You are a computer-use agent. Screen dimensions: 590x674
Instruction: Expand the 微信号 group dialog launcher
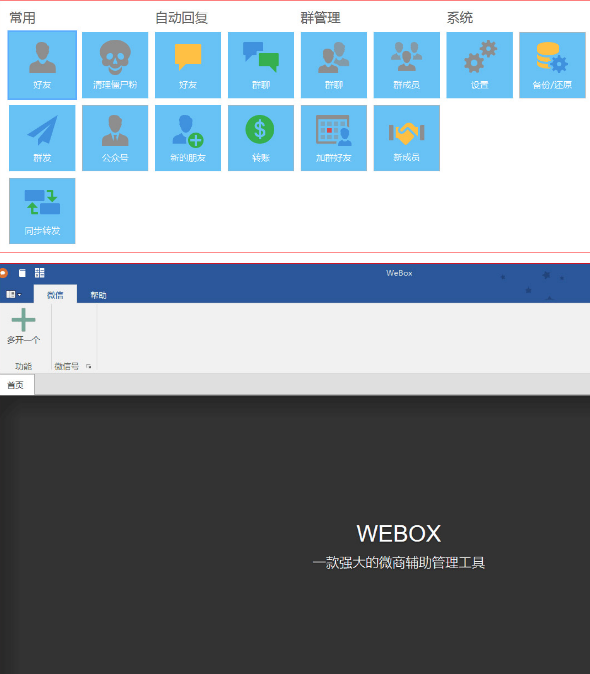pyautogui.click(x=89, y=366)
